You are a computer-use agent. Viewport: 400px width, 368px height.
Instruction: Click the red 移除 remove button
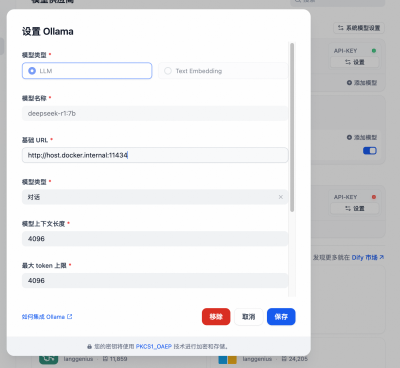[216, 317]
